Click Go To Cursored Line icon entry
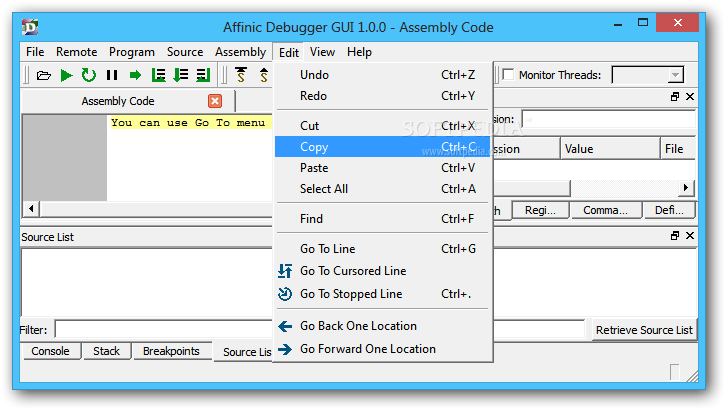 (x=285, y=271)
